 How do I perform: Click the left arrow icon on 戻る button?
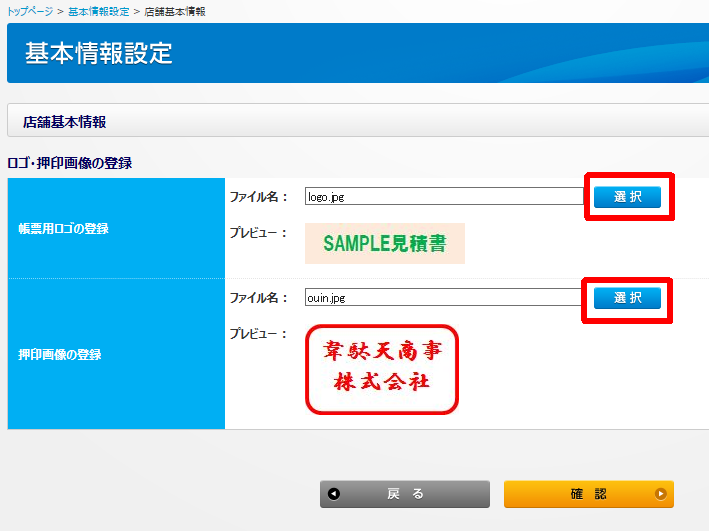point(334,494)
